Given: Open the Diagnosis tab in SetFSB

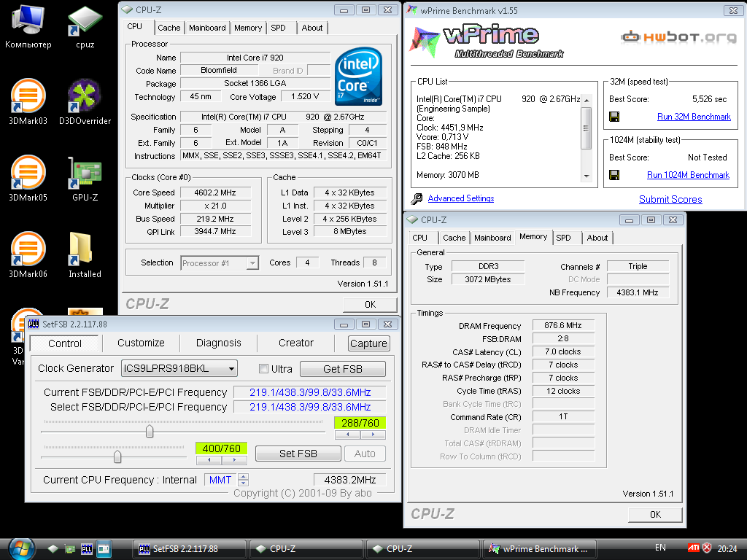Looking at the screenshot, I should click(219, 343).
